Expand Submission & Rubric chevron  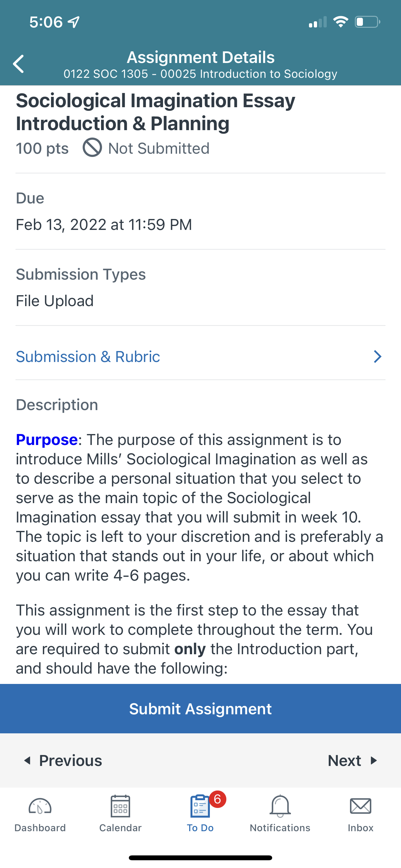tap(377, 356)
